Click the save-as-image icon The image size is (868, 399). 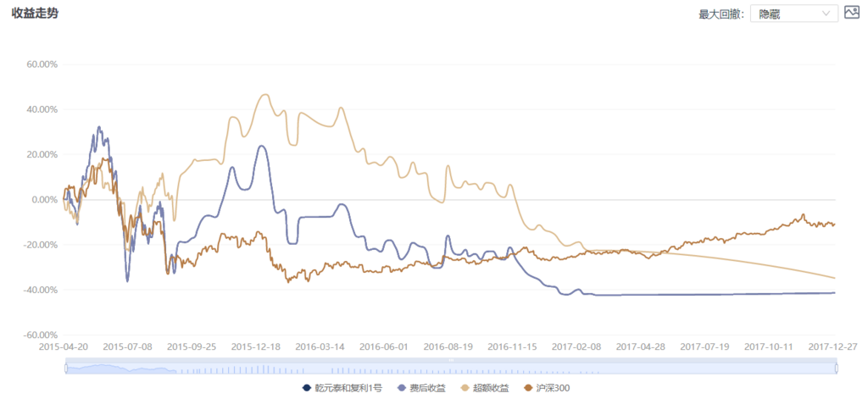point(851,12)
